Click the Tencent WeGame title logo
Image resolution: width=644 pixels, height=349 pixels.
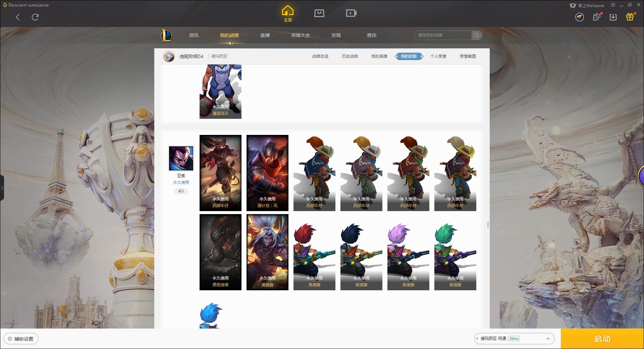pos(26,5)
